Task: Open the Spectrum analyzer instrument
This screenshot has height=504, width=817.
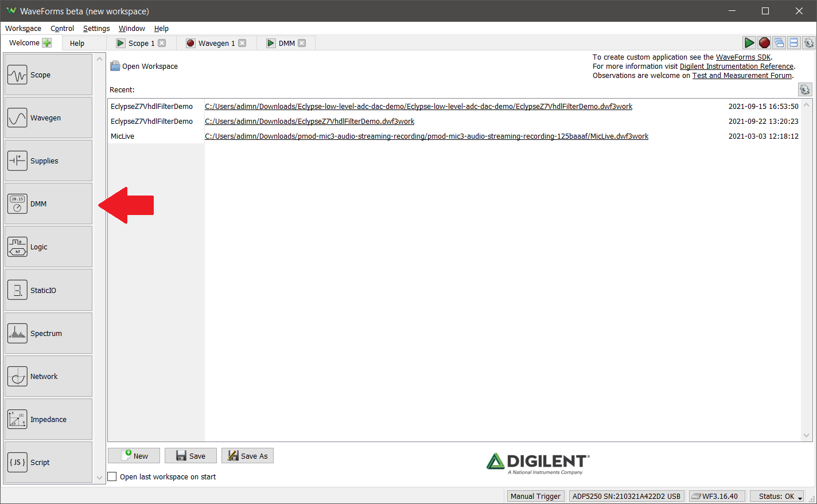Action: 48,333
